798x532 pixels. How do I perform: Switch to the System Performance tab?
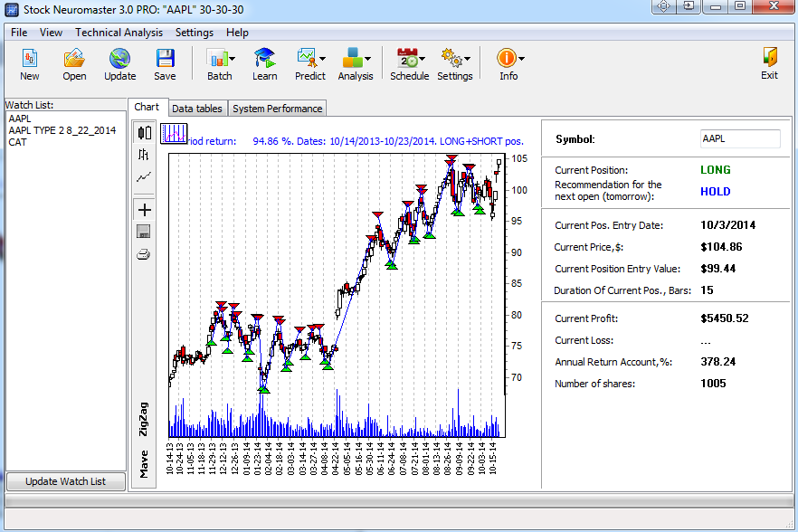pyautogui.click(x=278, y=109)
